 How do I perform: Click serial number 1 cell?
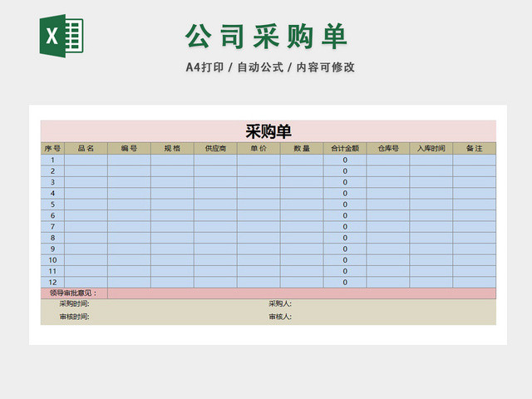[52, 160]
